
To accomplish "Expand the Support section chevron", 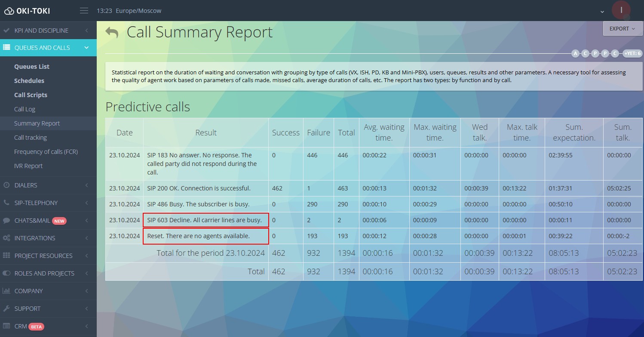I will coord(87,309).
